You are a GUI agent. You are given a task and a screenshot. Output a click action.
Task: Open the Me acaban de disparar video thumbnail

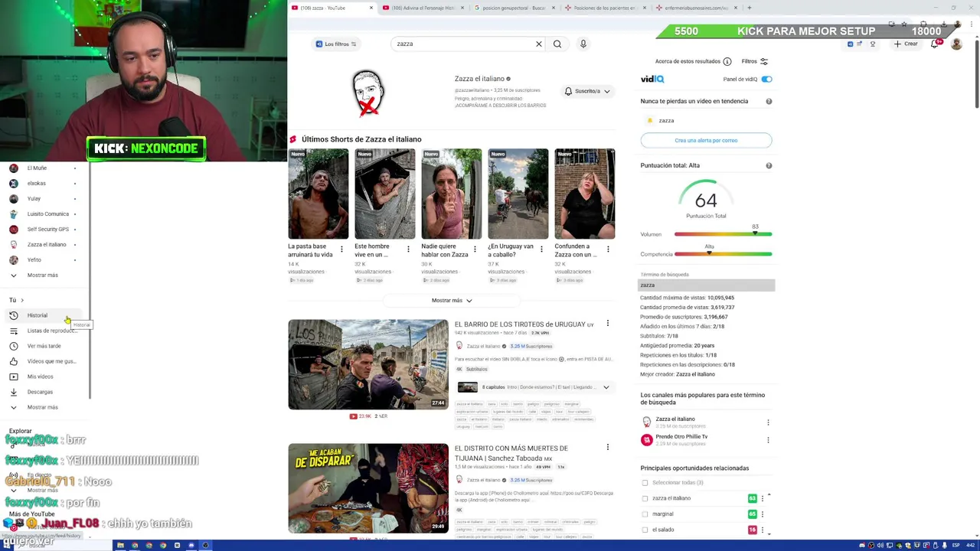tap(368, 488)
